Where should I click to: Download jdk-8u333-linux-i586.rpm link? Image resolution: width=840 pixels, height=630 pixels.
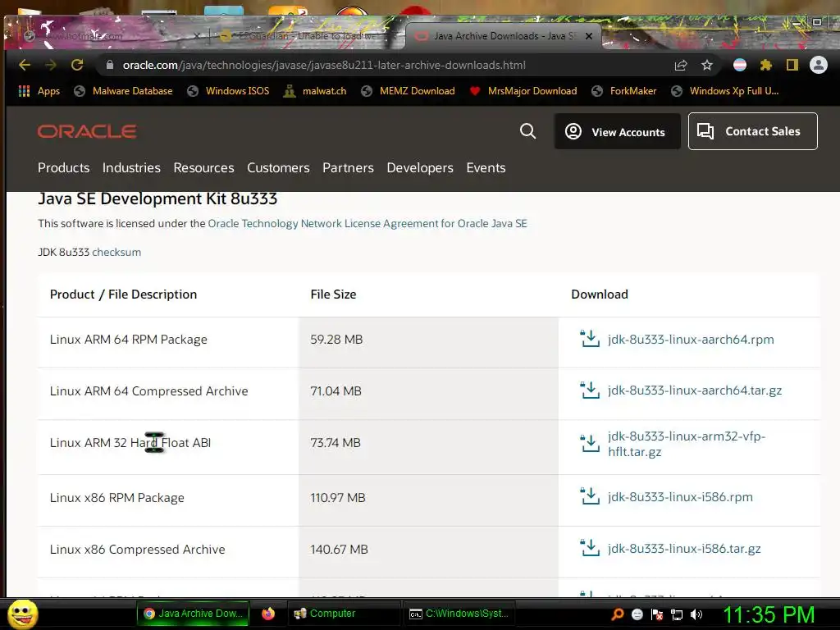coord(680,496)
